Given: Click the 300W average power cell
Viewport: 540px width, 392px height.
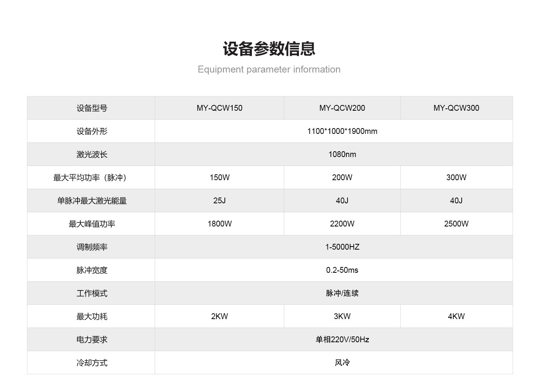Looking at the screenshot, I should [456, 177].
